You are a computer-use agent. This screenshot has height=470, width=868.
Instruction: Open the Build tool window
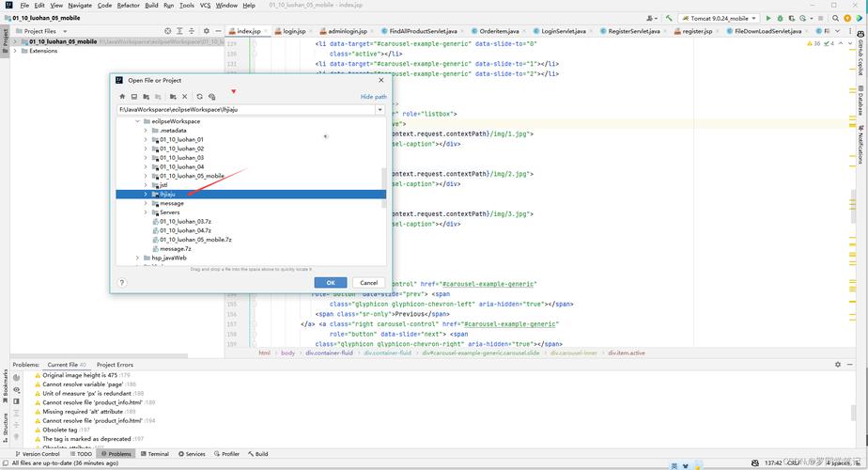click(x=258, y=453)
